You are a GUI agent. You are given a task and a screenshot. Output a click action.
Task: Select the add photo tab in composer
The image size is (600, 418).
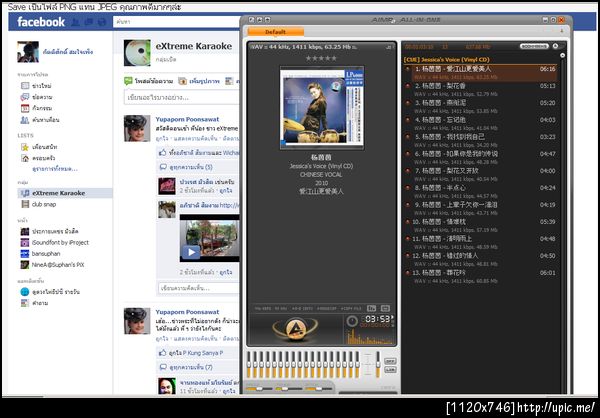point(199,81)
